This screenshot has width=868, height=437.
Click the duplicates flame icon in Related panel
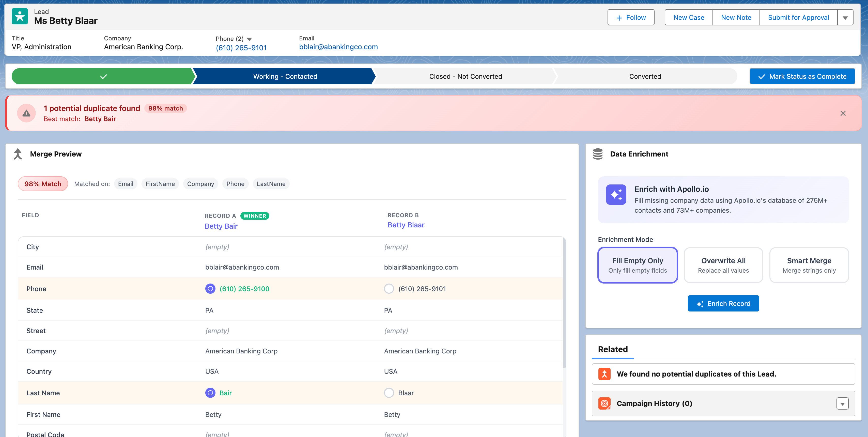604,374
